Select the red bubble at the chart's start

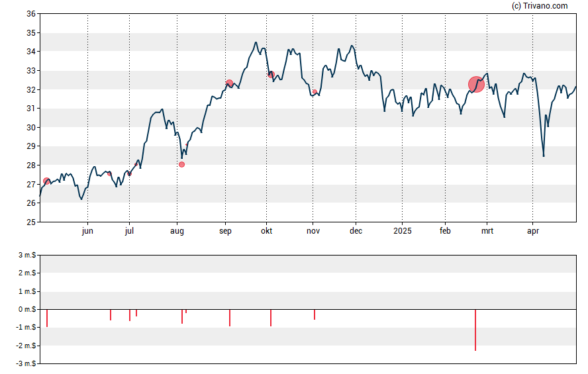[x=46, y=181]
